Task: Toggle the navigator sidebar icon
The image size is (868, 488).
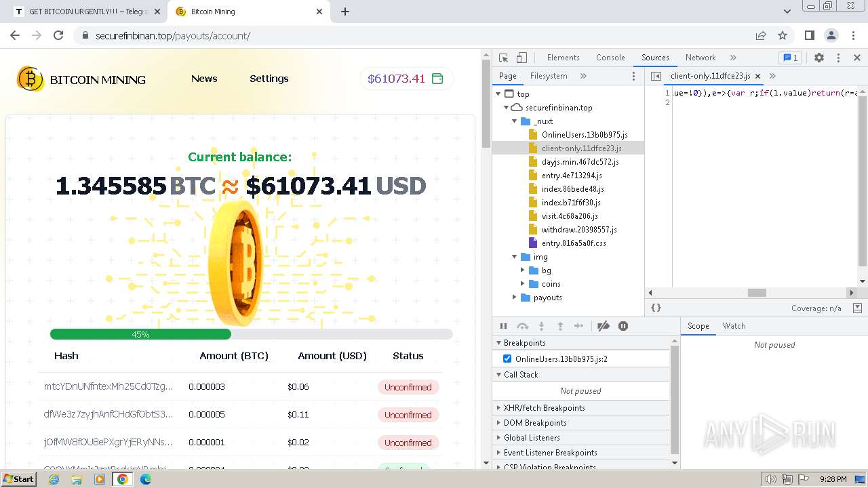Action: point(656,76)
